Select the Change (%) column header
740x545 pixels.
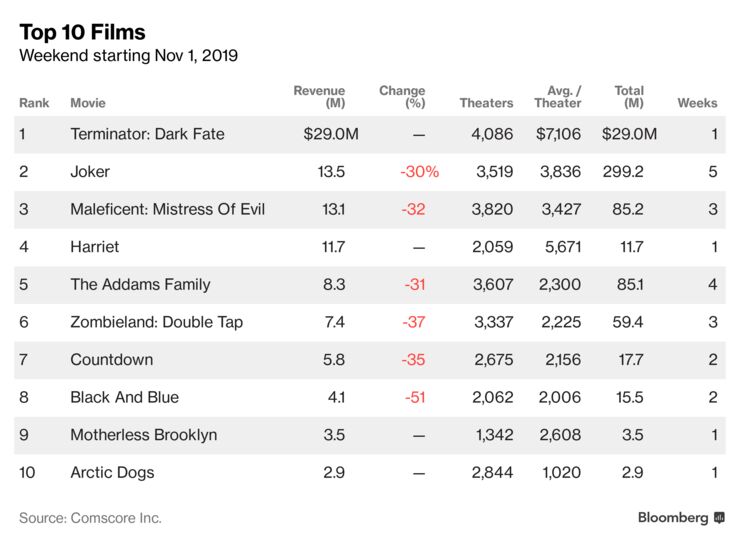pos(402,97)
